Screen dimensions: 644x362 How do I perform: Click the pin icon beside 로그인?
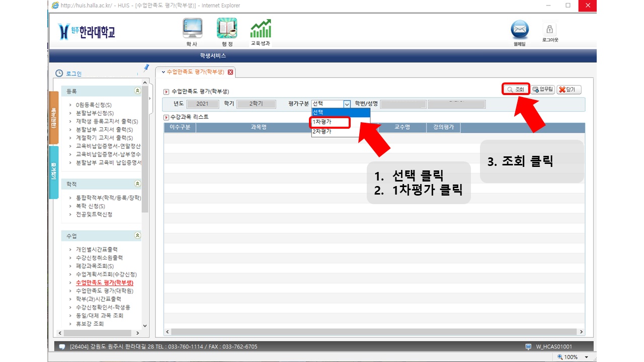click(x=146, y=68)
